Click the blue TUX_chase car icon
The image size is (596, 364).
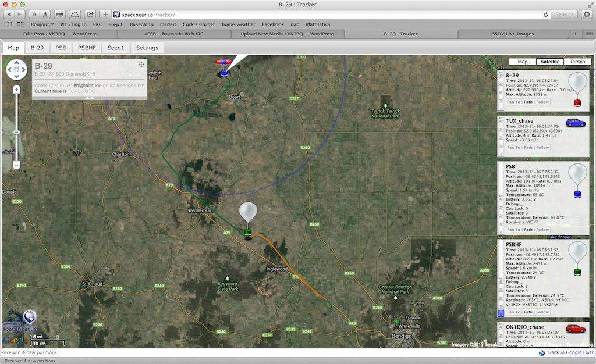coord(576,123)
